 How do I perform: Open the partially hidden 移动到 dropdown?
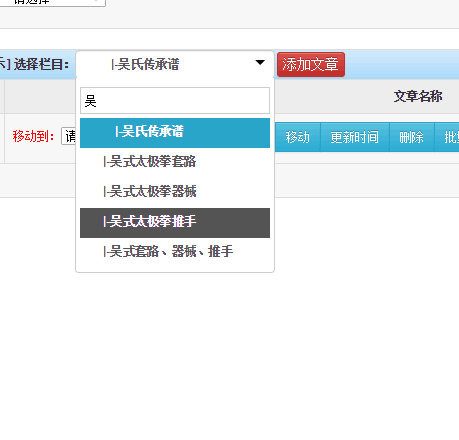click(69, 136)
